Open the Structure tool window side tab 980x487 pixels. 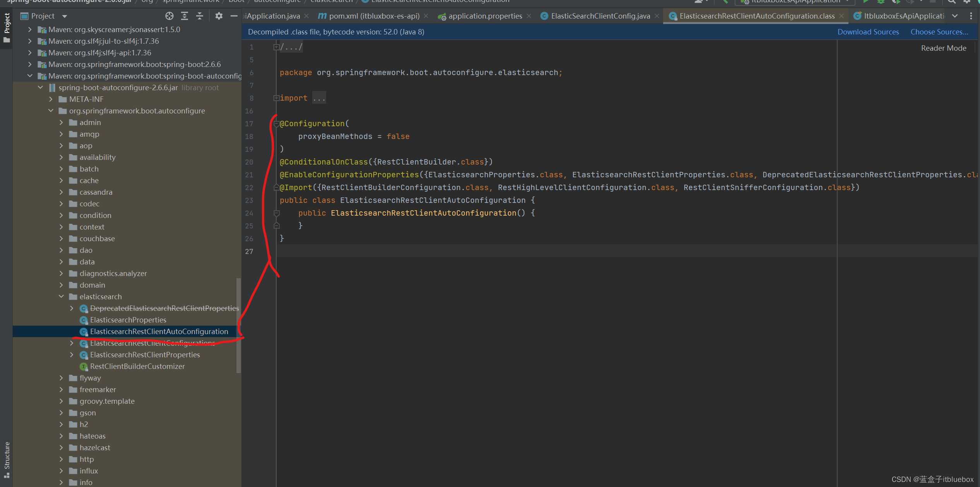[7, 460]
